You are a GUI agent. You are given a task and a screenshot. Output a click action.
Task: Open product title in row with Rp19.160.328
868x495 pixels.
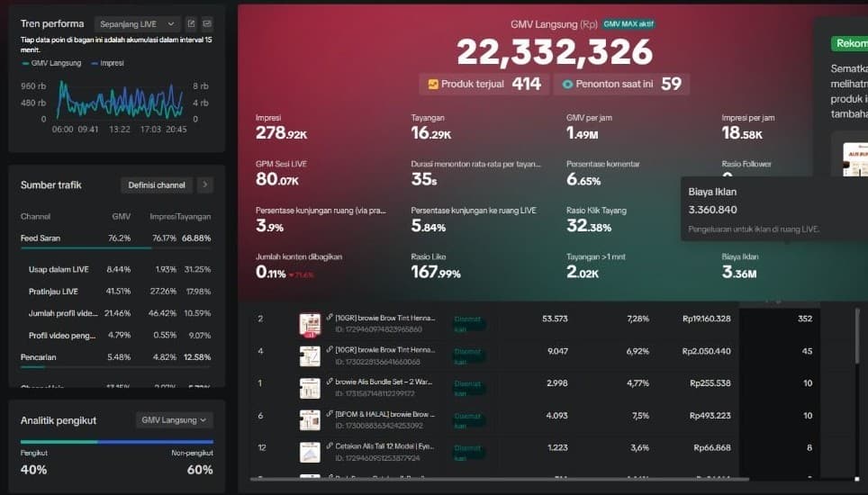pyautogui.click(x=385, y=318)
